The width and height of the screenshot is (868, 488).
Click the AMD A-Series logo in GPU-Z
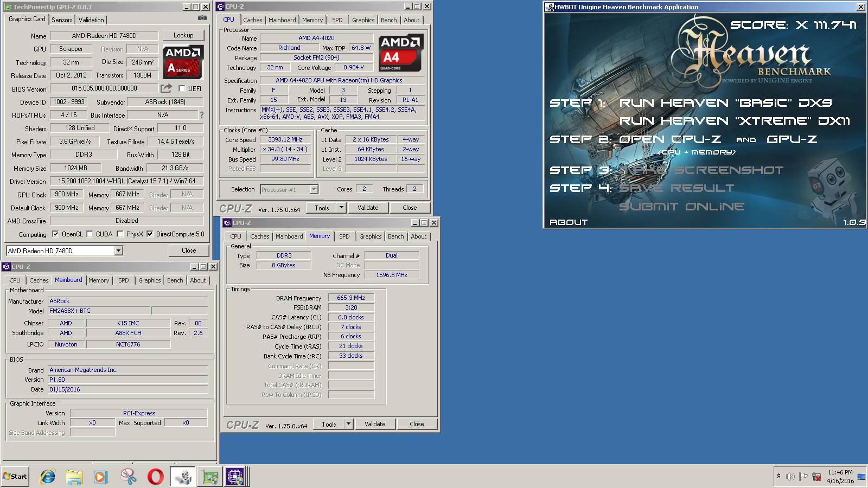(x=183, y=62)
